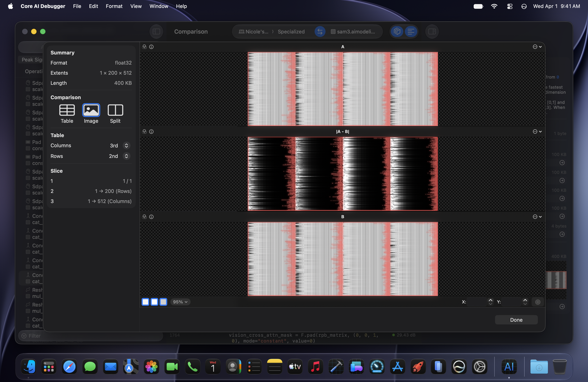Select the Image comparison mode
The width and height of the screenshot is (588, 382).
tap(91, 114)
